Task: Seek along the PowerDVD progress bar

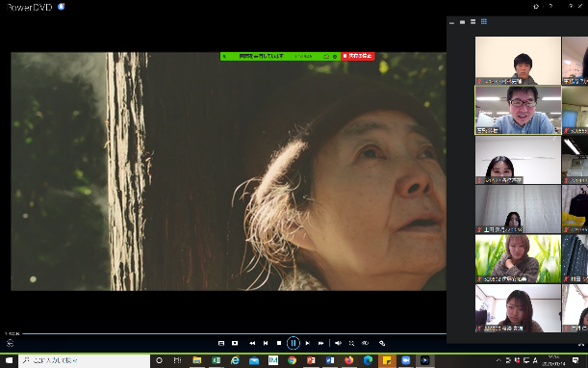Action: (235, 333)
